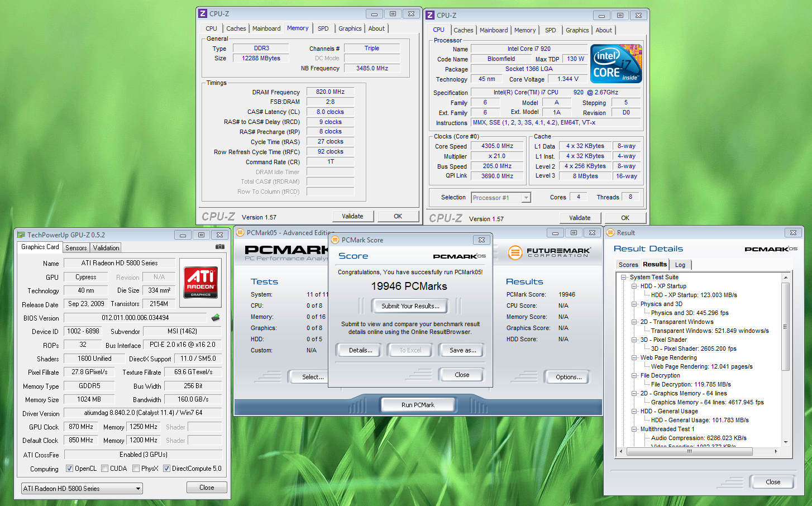Viewport: 812px width, 506px height.
Task: Open Caches tab in CPU-Z processor window
Action: [464, 30]
